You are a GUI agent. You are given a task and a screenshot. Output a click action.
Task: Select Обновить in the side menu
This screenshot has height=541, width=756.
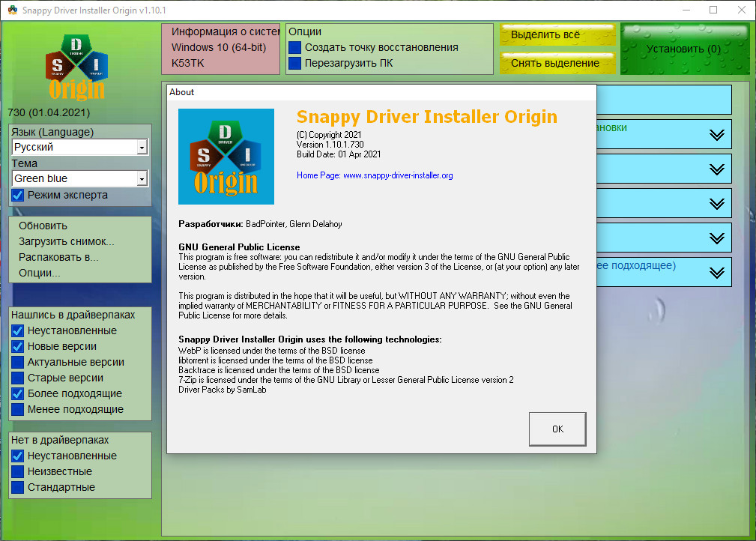43,226
